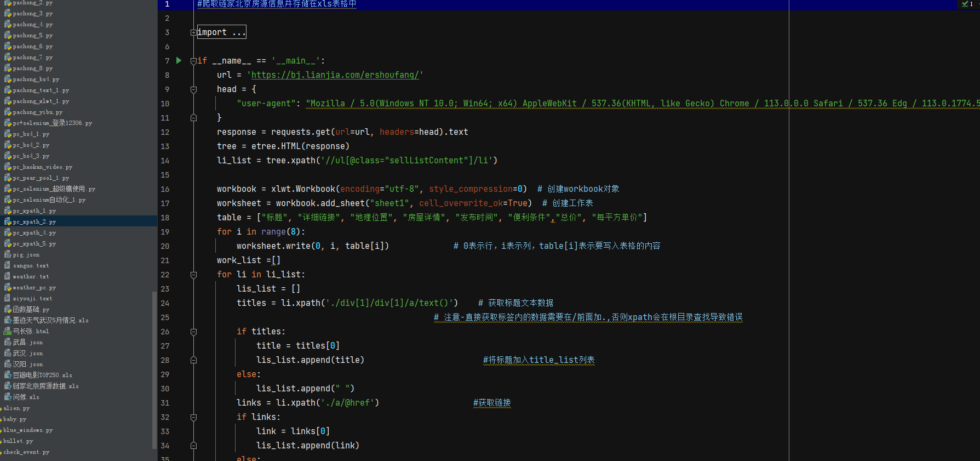Expand the folded import block at line 3
Screen dimensions: 980x461
tap(193, 32)
